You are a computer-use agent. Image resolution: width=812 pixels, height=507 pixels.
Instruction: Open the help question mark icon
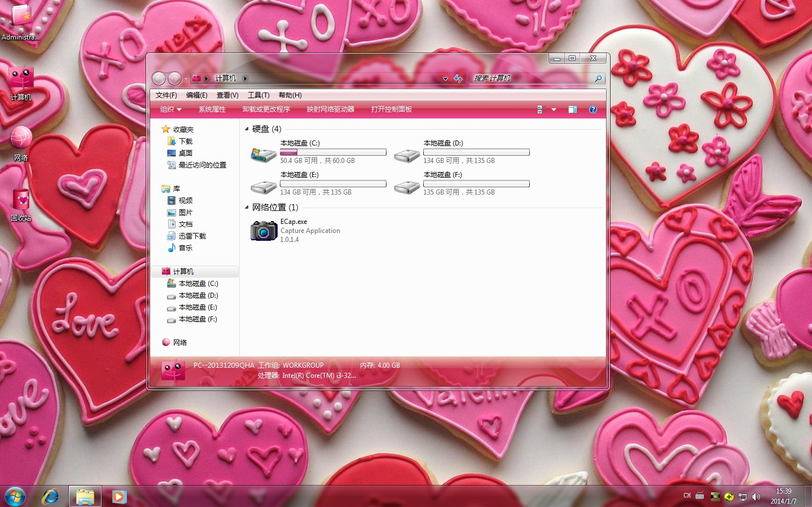[593, 109]
